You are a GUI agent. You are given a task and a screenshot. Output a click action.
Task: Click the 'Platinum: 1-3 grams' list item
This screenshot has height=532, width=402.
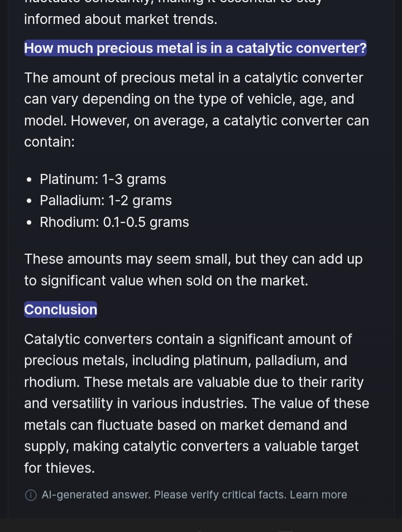(x=103, y=179)
